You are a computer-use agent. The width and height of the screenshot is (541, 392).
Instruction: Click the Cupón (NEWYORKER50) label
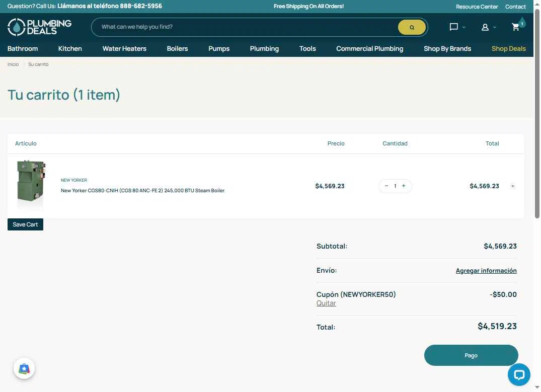356,294
